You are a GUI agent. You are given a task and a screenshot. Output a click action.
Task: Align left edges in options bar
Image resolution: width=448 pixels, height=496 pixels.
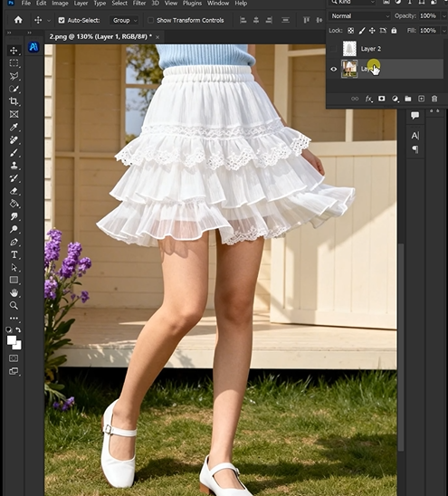[243, 20]
